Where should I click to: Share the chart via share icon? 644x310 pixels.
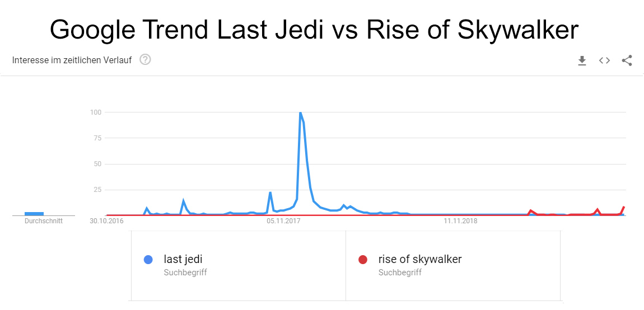[x=627, y=60]
